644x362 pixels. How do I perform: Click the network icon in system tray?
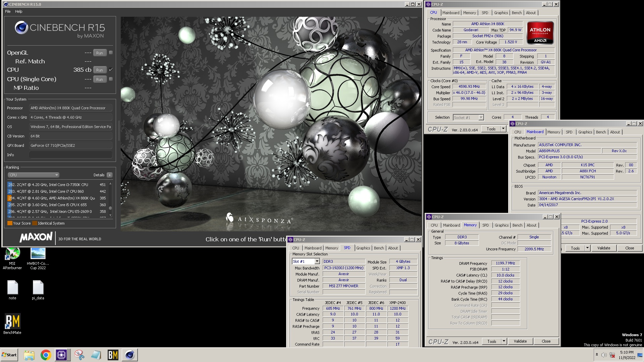point(612,355)
